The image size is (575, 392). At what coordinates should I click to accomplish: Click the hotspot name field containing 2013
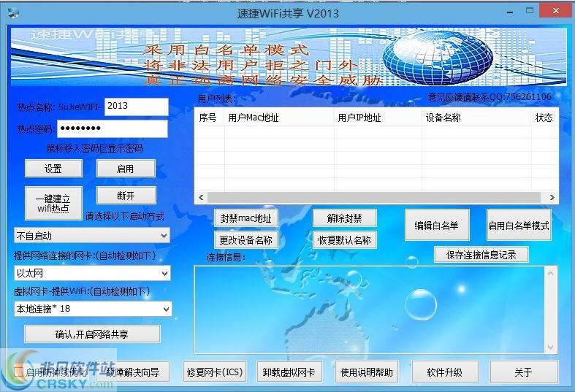click(x=137, y=107)
